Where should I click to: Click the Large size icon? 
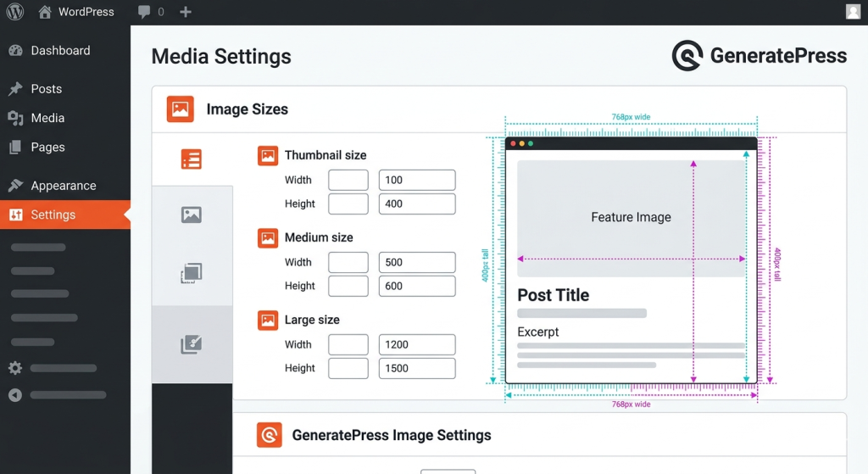point(268,320)
